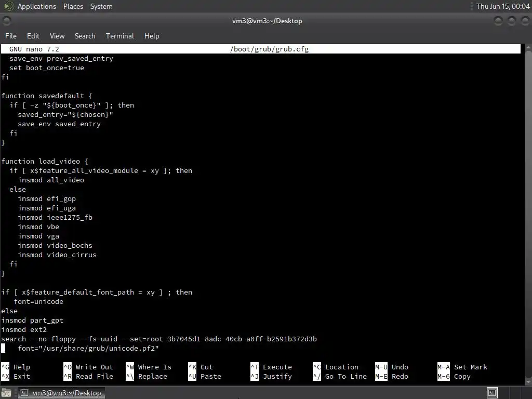The image size is (532, 399).
Task: Click the line 'insmod all_video'
Action: (x=51, y=180)
